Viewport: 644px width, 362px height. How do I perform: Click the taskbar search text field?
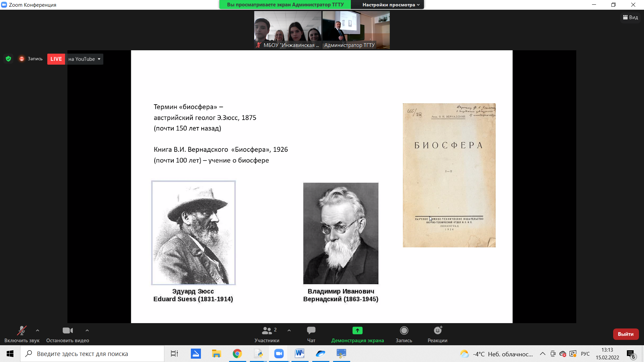[x=92, y=354]
